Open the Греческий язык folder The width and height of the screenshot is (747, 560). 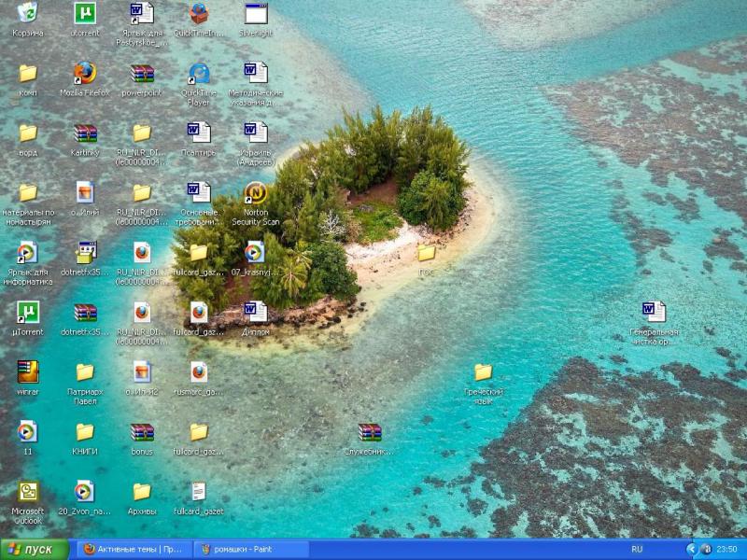483,373
